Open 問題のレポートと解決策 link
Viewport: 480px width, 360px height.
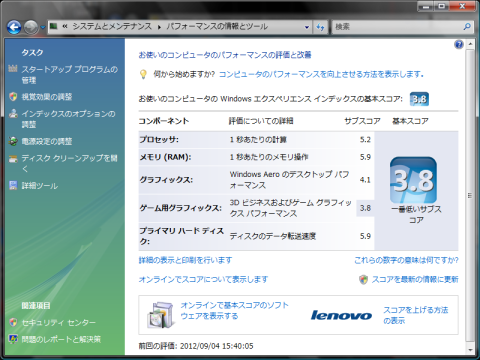click(61, 339)
